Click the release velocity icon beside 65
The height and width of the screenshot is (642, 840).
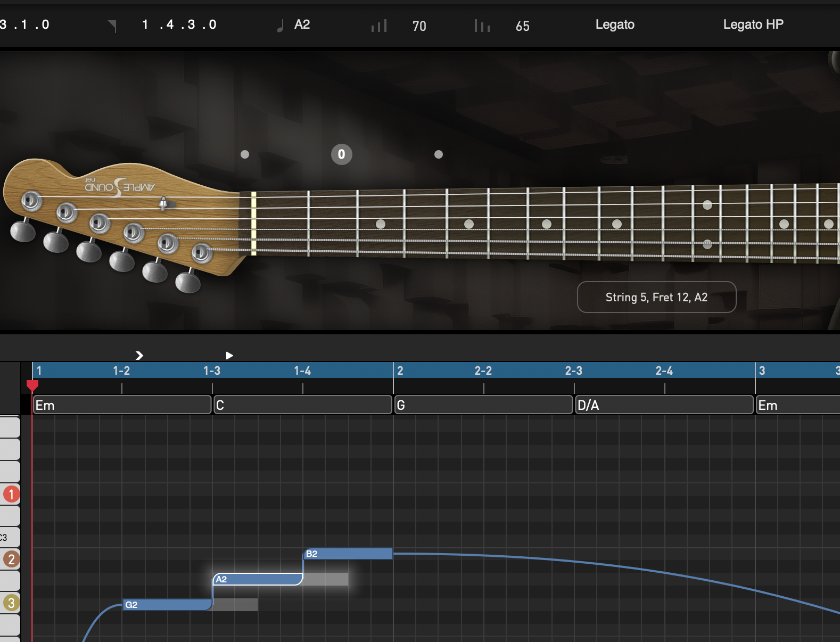click(x=482, y=26)
